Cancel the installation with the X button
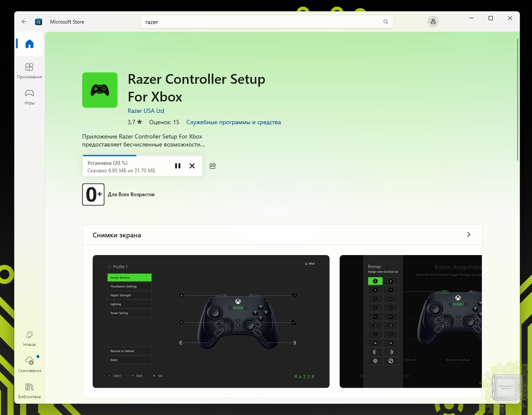This screenshot has height=415, width=532. tap(192, 166)
